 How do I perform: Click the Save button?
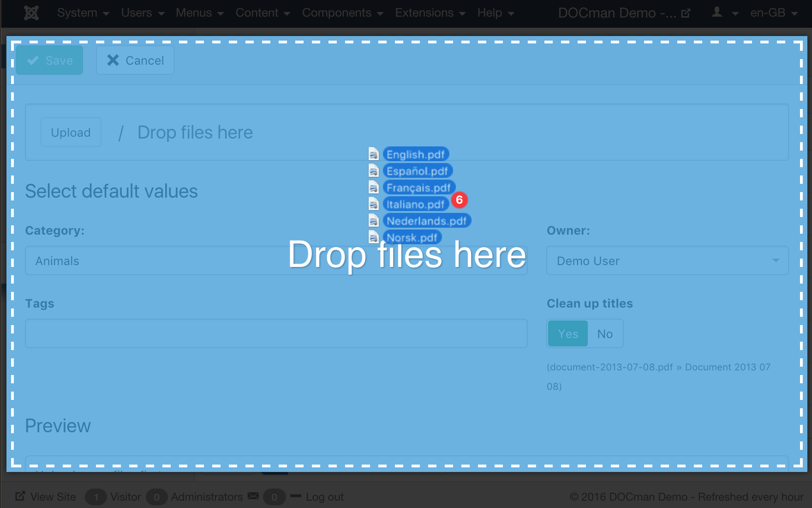50,60
